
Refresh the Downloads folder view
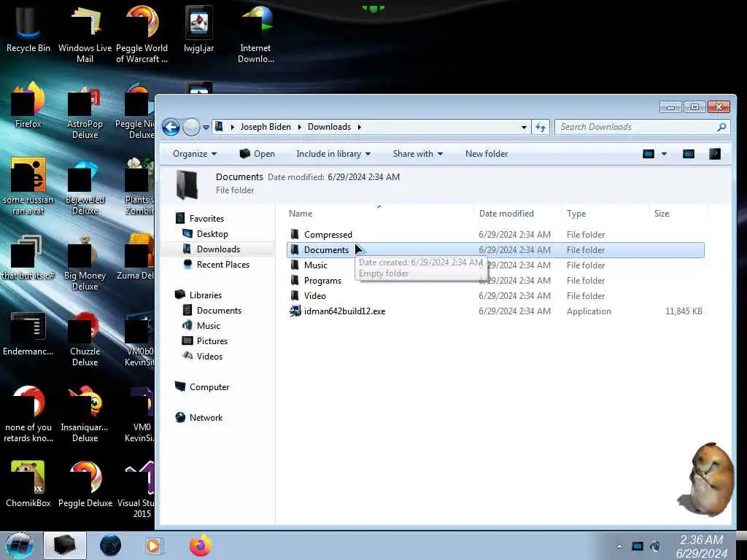point(541,127)
